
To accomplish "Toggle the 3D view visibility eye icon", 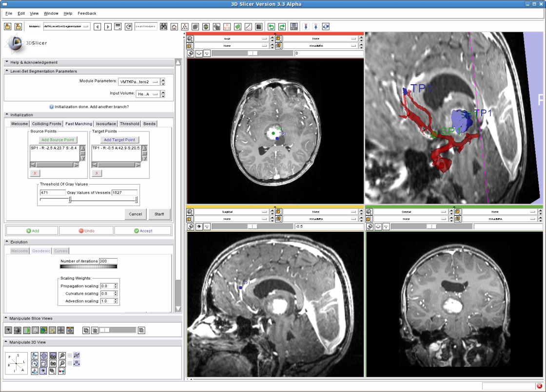I will point(43,371).
